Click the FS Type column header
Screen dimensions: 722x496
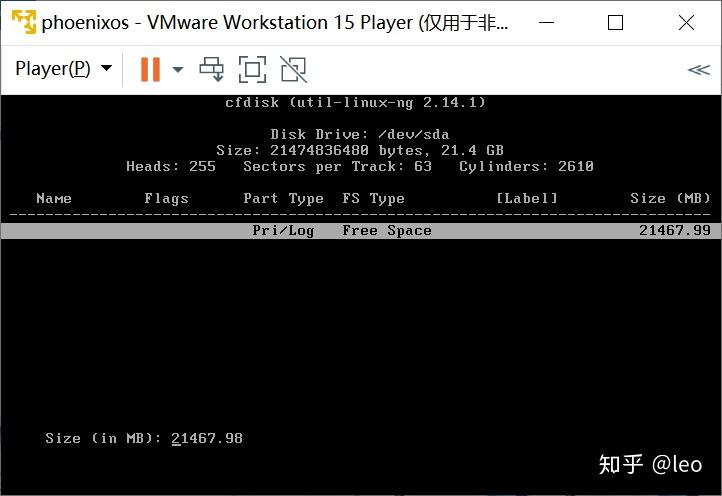pos(373,198)
